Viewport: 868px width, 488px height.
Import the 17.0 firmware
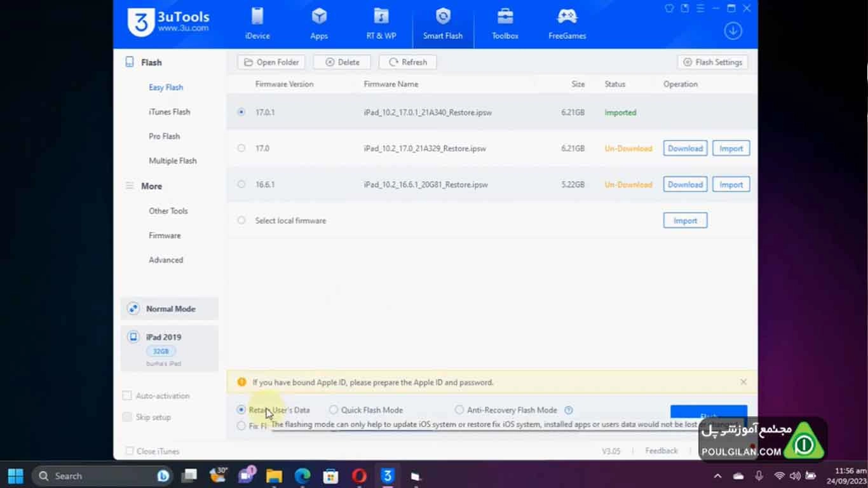(731, 148)
